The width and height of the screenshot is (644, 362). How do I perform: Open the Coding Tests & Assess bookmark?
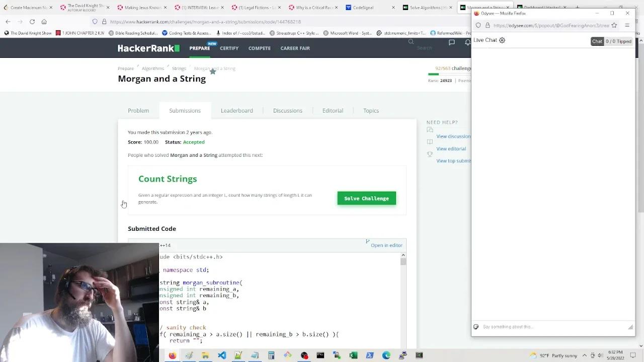point(187,33)
